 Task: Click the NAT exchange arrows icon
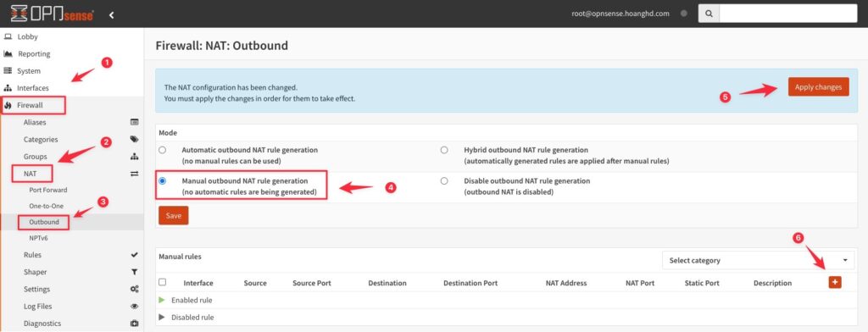point(134,174)
